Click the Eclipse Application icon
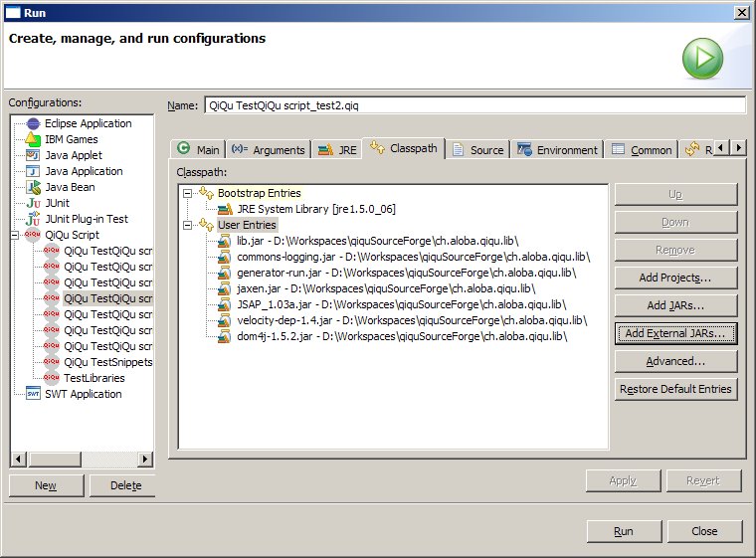The image size is (756, 558). pyautogui.click(x=33, y=123)
